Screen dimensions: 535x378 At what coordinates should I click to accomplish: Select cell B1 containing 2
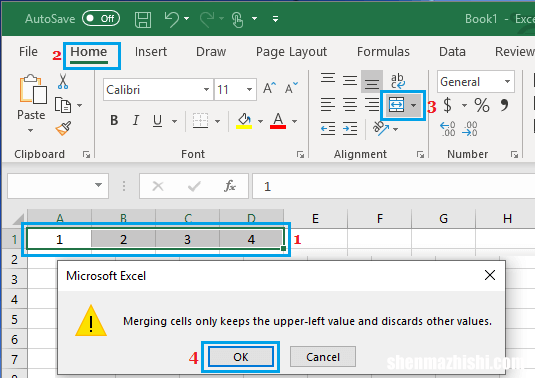[124, 239]
